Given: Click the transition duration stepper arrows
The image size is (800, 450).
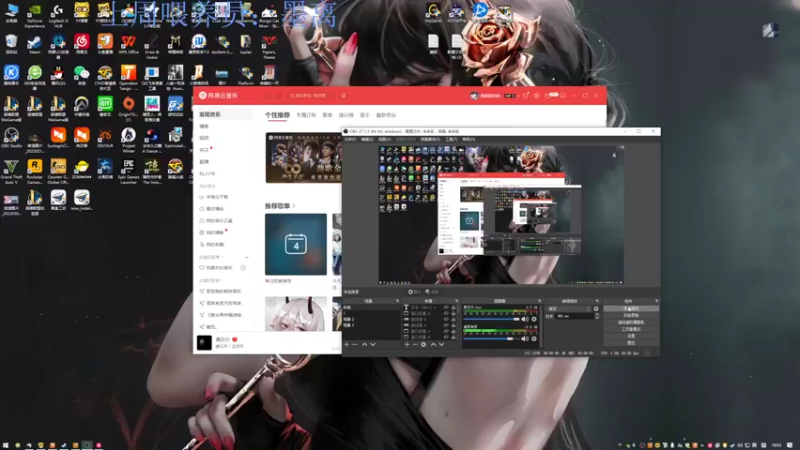Looking at the screenshot, I should click(597, 316).
